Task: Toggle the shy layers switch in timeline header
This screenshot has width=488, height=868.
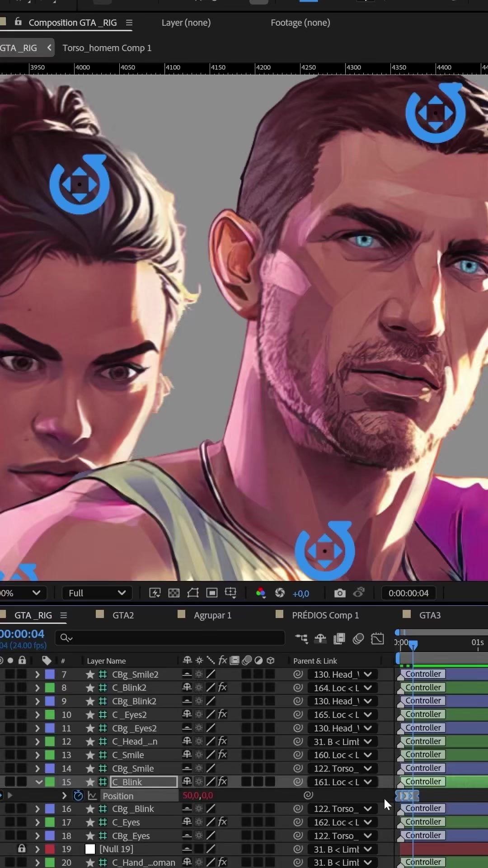Action: click(x=320, y=638)
